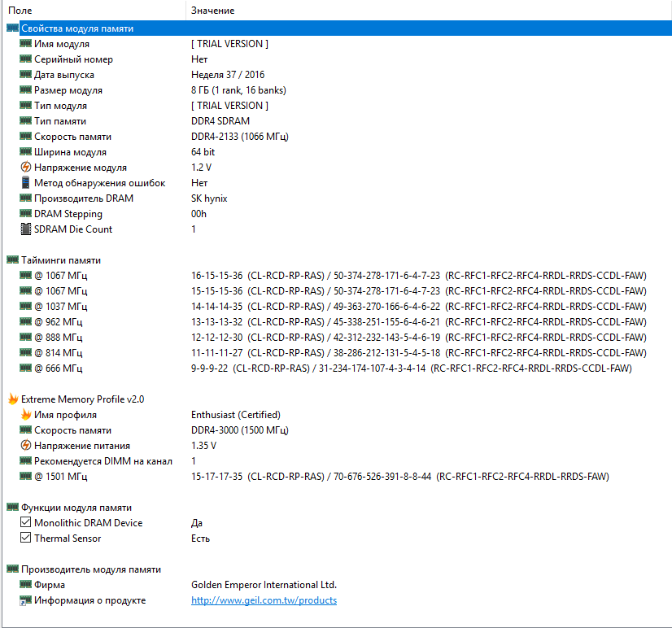Click the 8 ГБ (1 rank, 16 banks) value

[238, 90]
